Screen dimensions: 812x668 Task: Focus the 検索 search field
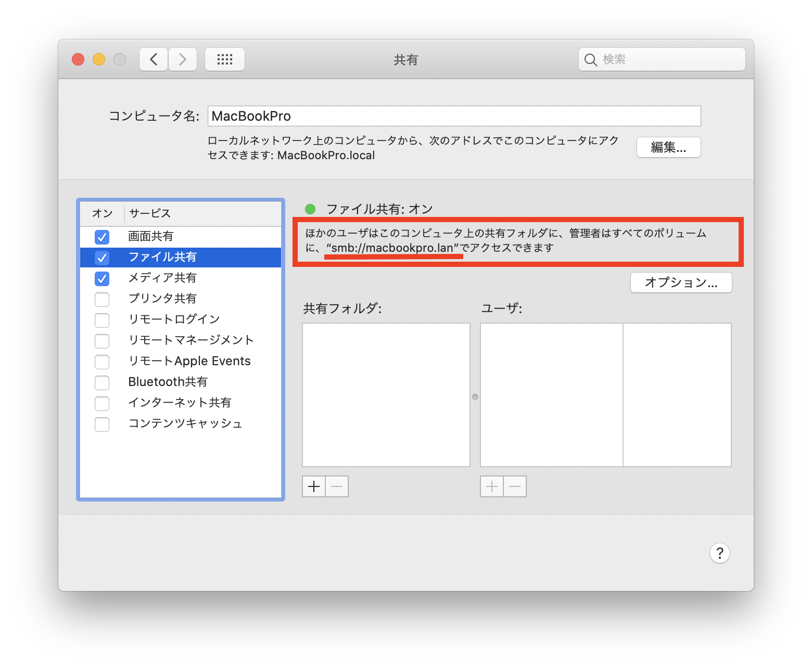(662, 59)
